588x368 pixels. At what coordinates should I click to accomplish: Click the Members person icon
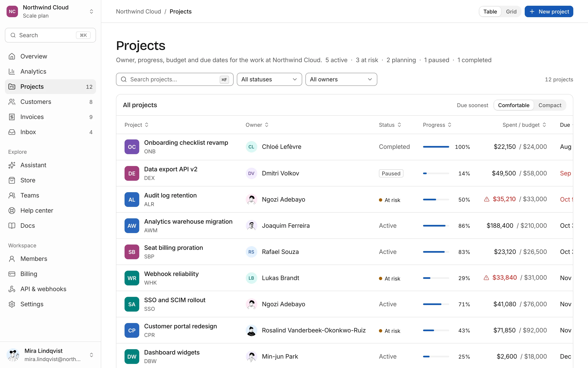(x=12, y=259)
